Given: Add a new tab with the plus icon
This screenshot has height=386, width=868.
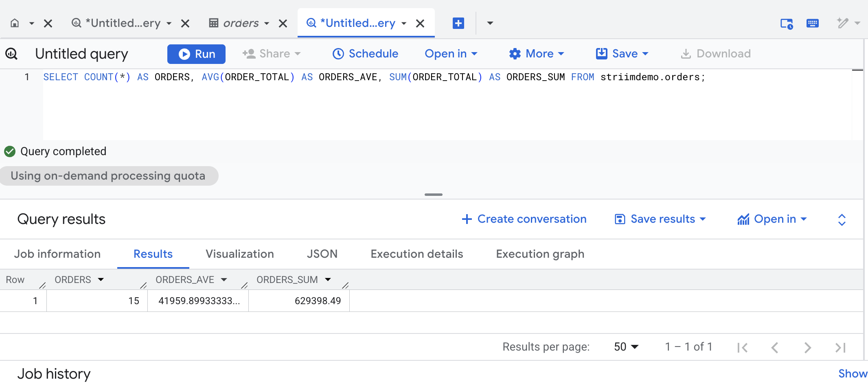Looking at the screenshot, I should click(x=458, y=23).
